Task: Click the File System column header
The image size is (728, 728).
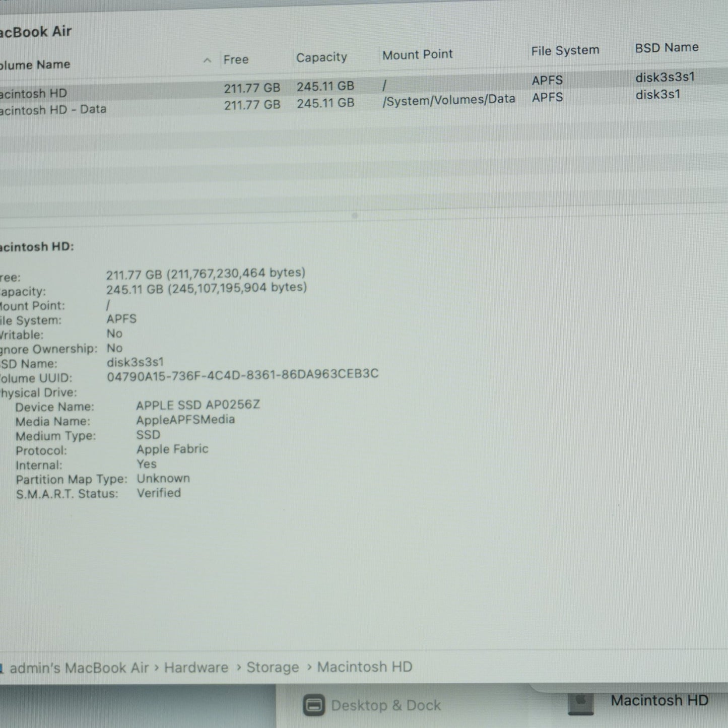Action: (565, 50)
